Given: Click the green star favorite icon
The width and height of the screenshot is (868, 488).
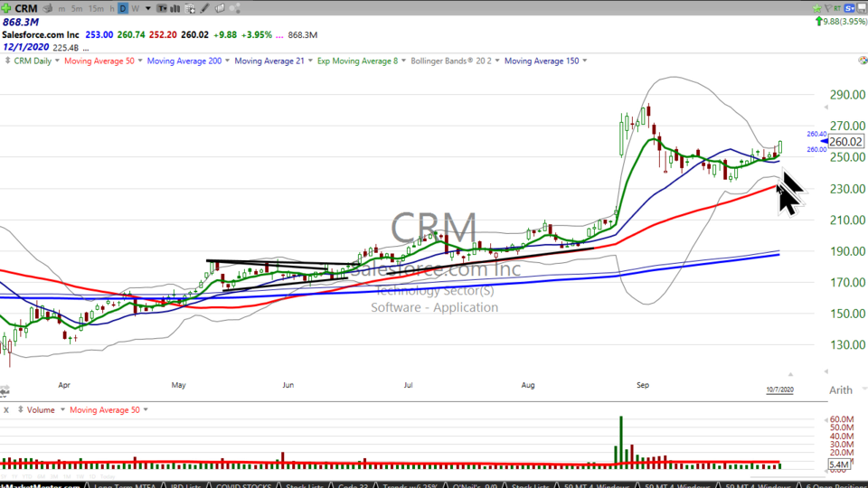Looking at the screenshot, I should click(x=817, y=8).
